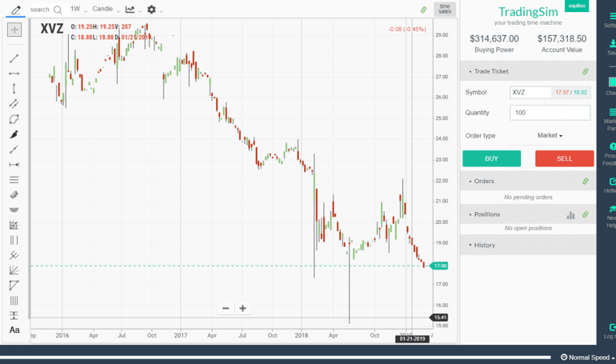Activate the crosshair cursor tool
Viewport: 616px width, 364px height.
pos(14,30)
